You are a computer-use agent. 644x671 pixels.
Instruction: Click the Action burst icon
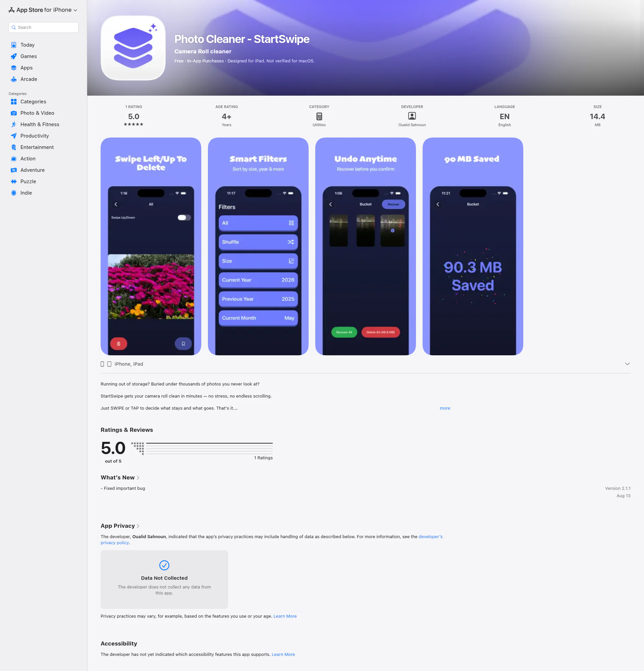pyautogui.click(x=14, y=158)
